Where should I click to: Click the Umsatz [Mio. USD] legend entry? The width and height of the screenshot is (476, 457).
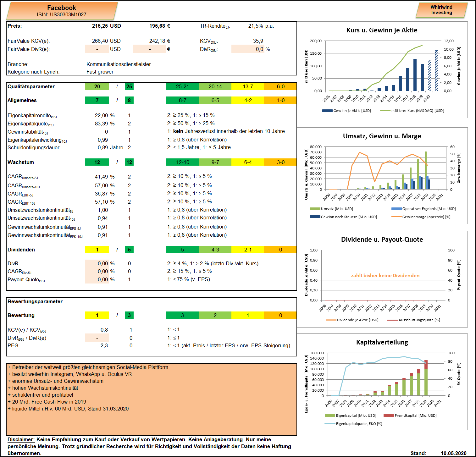(332, 209)
